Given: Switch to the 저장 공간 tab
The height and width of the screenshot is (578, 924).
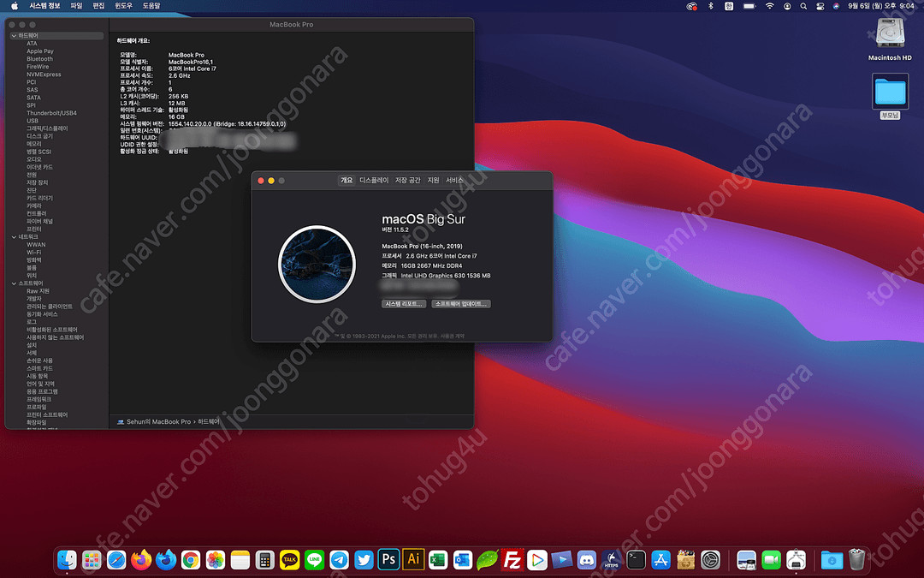Looking at the screenshot, I should [x=407, y=181].
